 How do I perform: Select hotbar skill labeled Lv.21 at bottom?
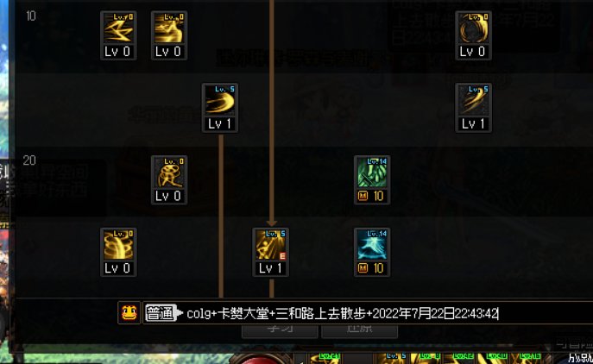click(325, 358)
